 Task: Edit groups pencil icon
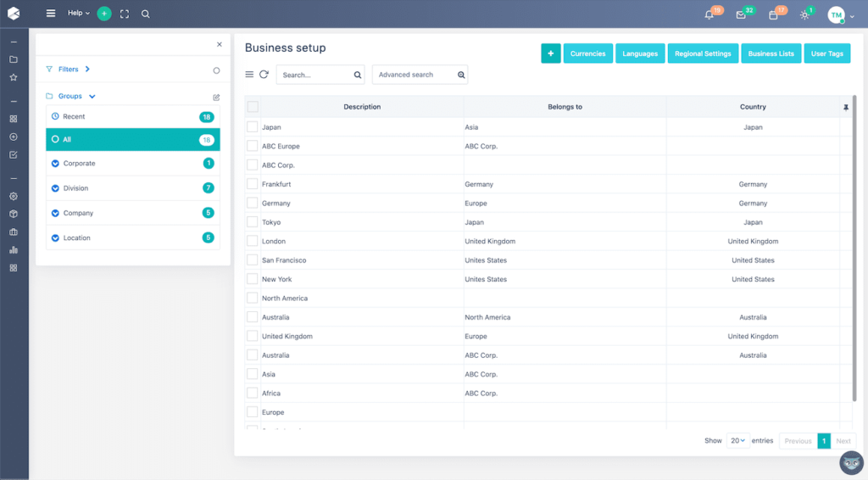point(216,97)
